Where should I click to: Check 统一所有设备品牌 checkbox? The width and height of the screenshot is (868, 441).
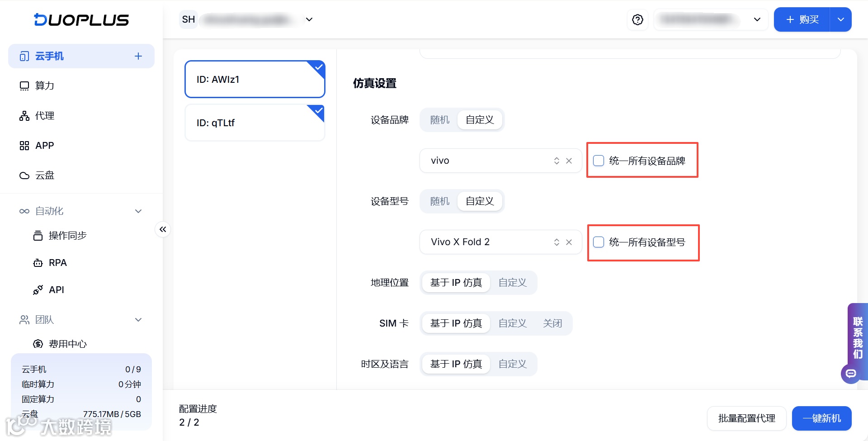pos(599,161)
